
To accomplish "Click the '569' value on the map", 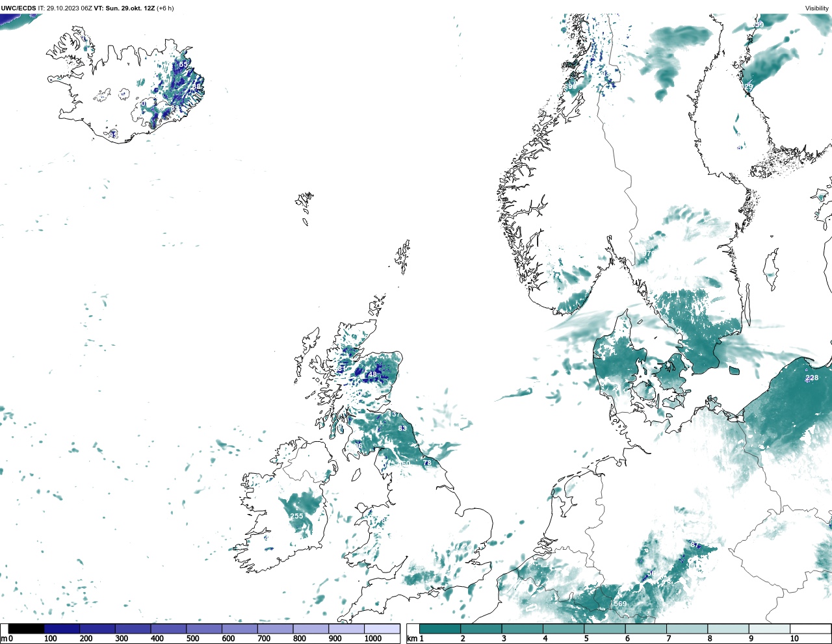I will 621,604.
